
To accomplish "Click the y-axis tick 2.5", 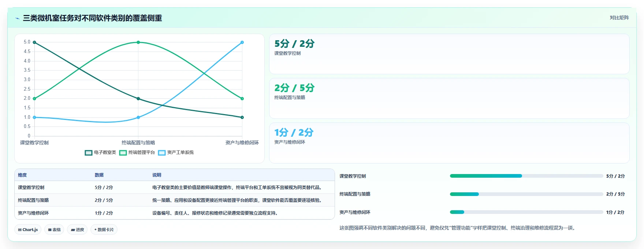I will [x=27, y=89].
